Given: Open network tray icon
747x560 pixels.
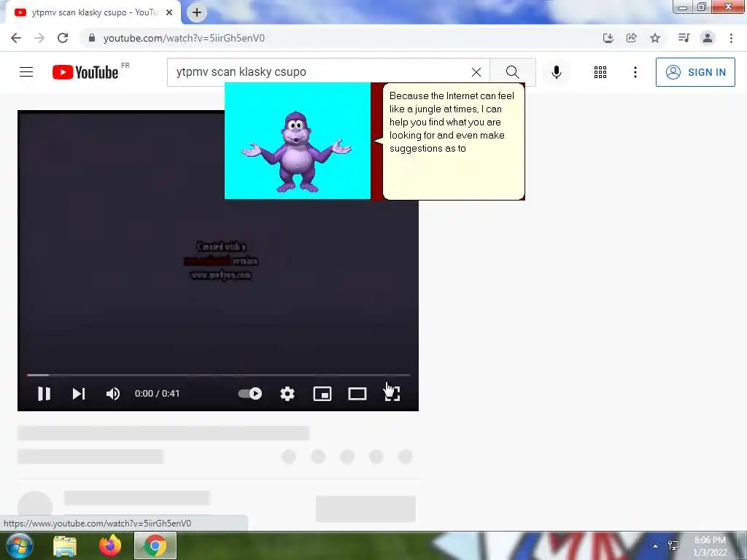Looking at the screenshot, I should [x=673, y=545].
